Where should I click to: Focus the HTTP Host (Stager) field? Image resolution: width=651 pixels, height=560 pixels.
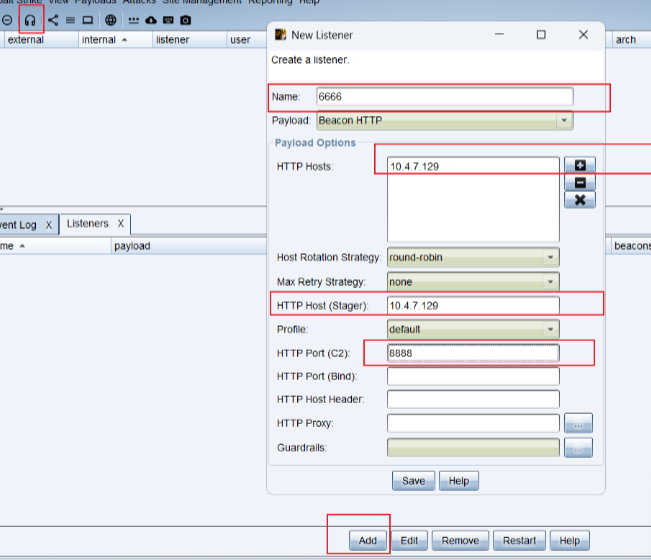(473, 306)
